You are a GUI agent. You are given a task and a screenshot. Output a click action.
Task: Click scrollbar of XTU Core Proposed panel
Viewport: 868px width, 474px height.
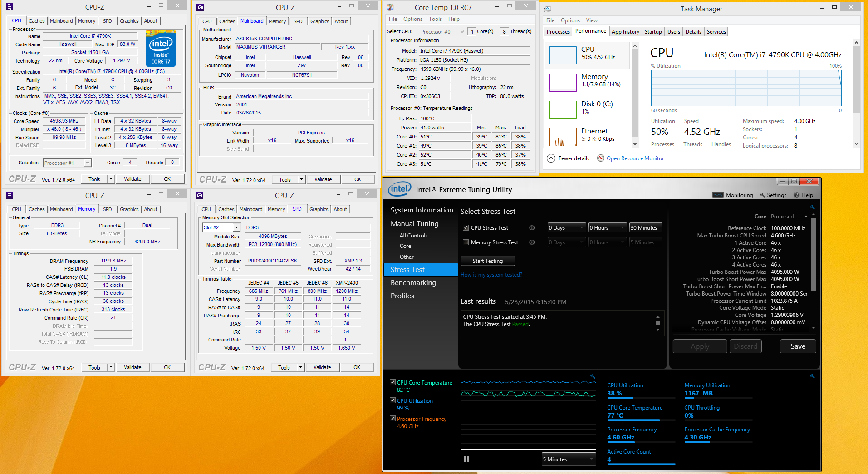pyautogui.click(x=814, y=254)
